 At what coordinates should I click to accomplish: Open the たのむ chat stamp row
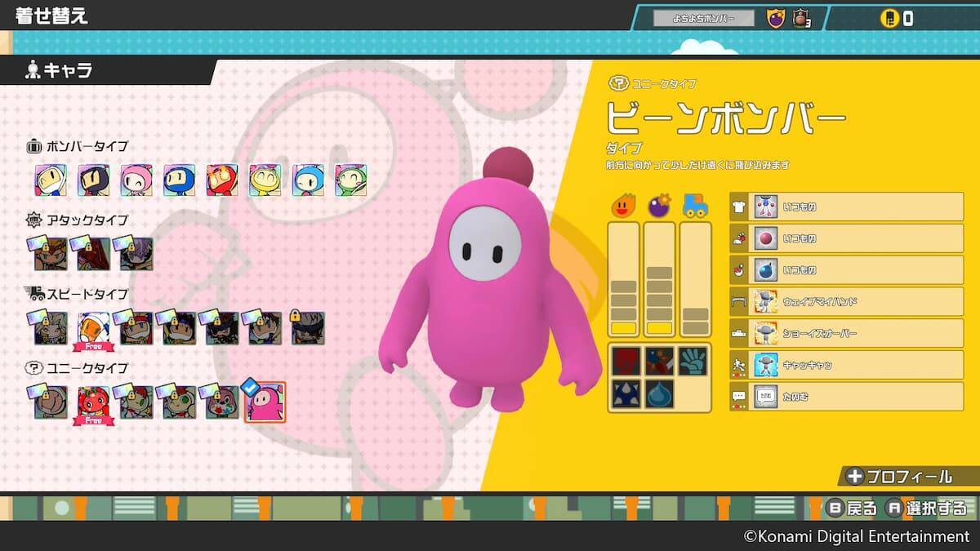(847, 397)
